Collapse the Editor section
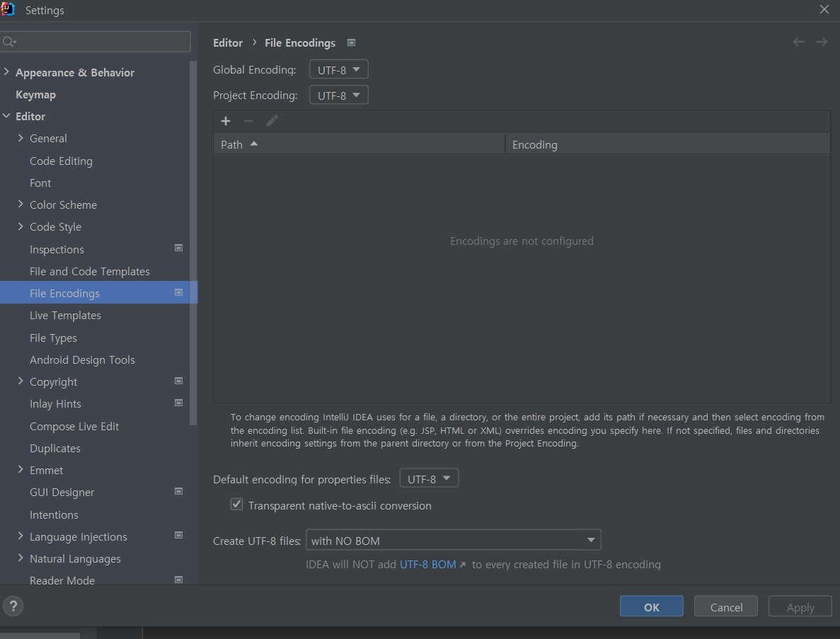 click(x=6, y=115)
